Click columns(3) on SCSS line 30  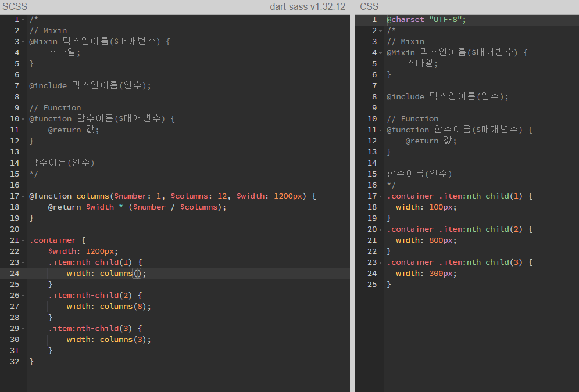tap(123, 340)
